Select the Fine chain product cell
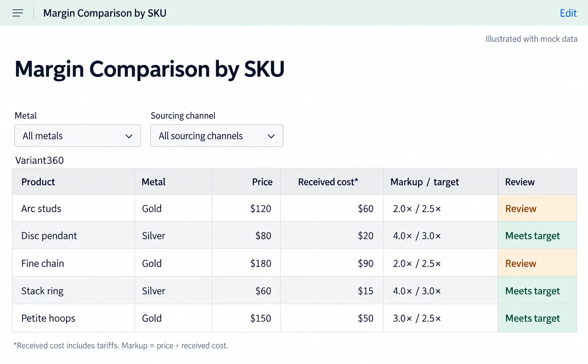 click(x=73, y=263)
